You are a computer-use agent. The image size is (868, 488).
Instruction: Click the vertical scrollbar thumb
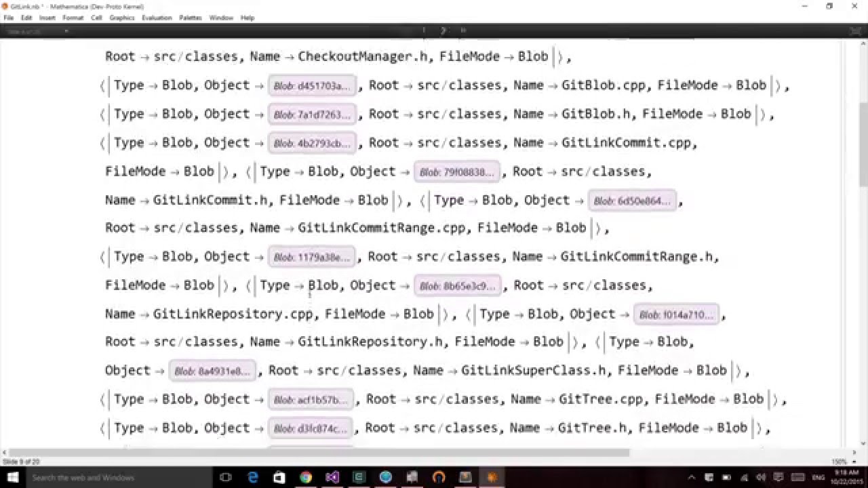coord(863,144)
